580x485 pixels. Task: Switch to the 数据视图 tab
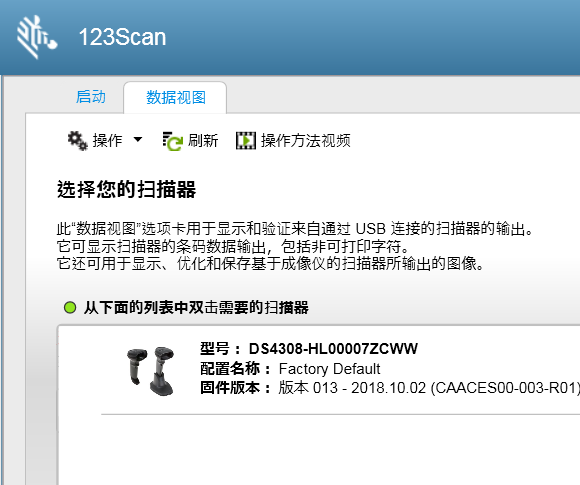click(176, 98)
